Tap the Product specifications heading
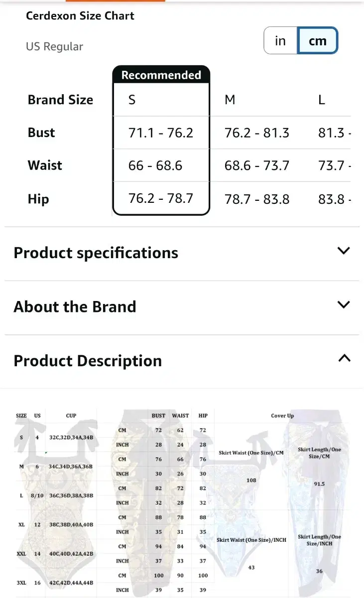Screen dimensions: 364x598 [x=96, y=253]
